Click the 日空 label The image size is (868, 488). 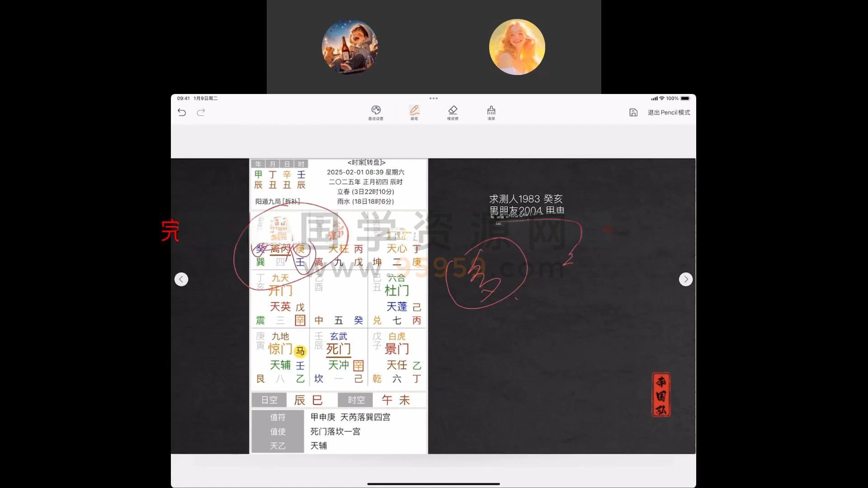click(269, 400)
